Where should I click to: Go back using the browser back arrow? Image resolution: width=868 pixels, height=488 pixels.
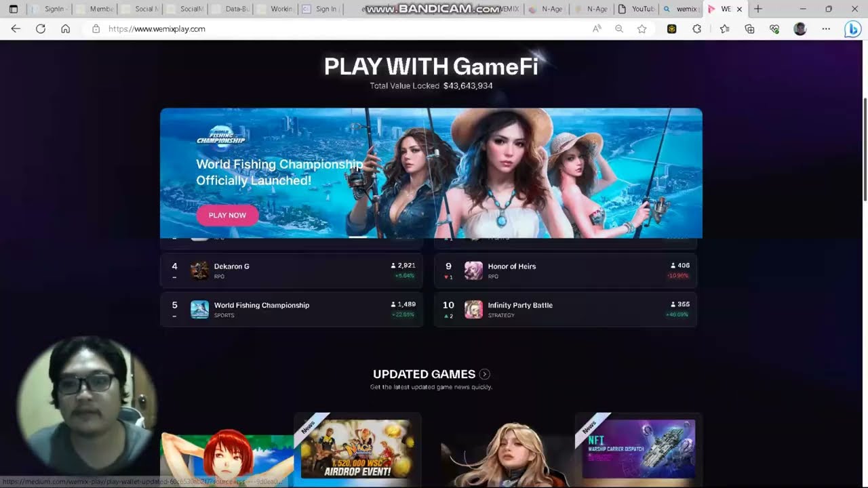point(16,29)
